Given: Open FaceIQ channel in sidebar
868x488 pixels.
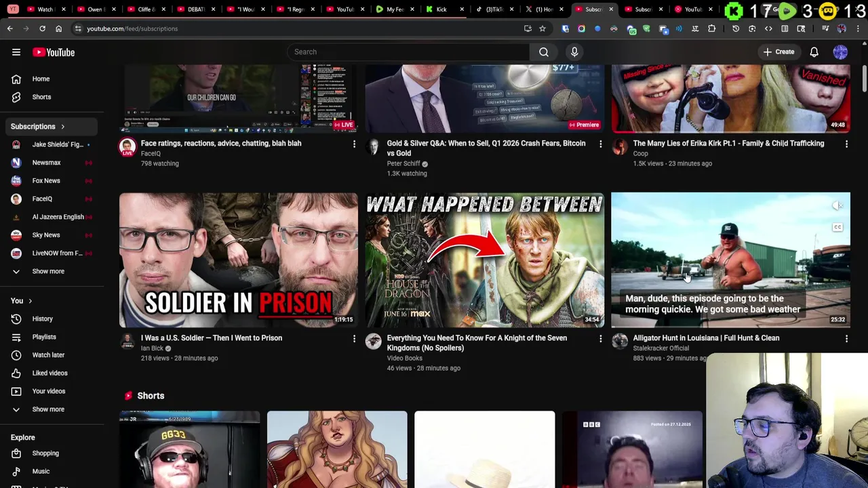Looking at the screenshot, I should (x=52, y=199).
